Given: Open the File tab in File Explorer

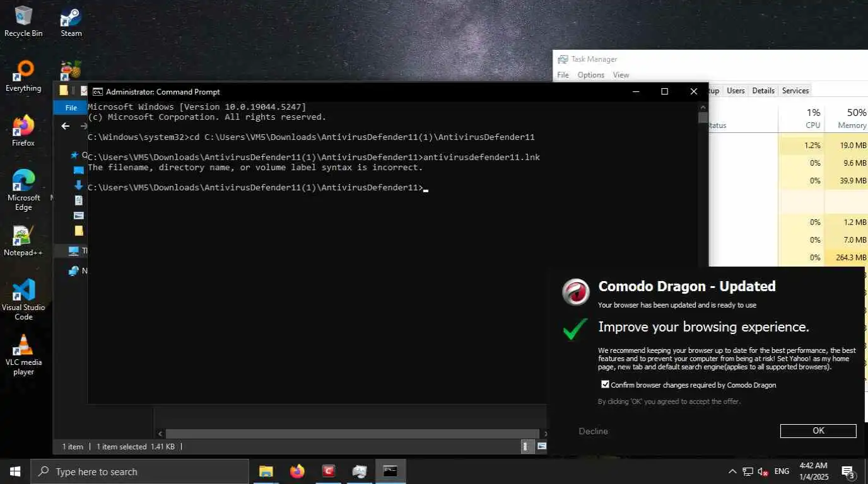Looking at the screenshot, I should (71, 108).
